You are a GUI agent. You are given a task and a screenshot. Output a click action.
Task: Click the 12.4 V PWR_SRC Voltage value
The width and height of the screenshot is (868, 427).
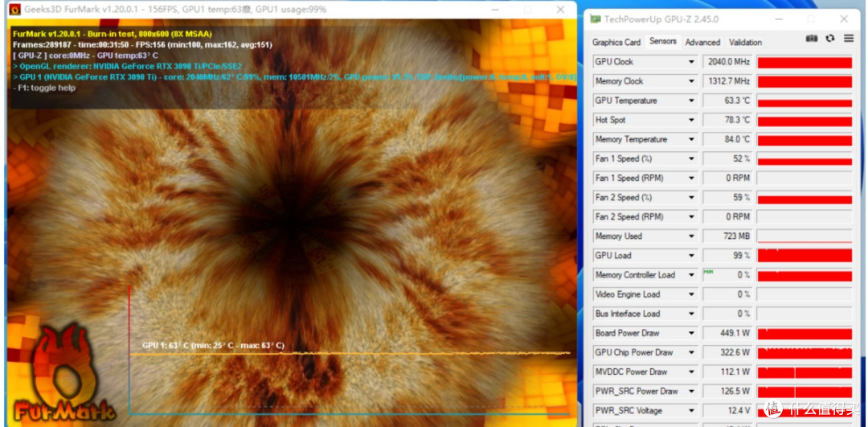tap(727, 411)
